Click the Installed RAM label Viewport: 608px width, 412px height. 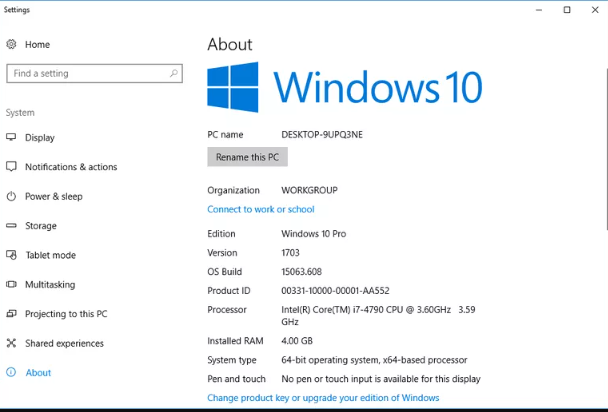point(235,341)
